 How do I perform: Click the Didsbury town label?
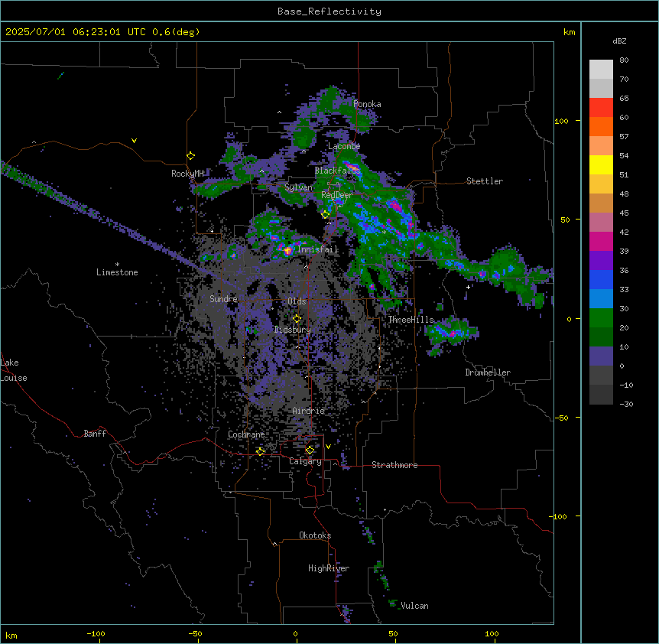[x=293, y=330]
